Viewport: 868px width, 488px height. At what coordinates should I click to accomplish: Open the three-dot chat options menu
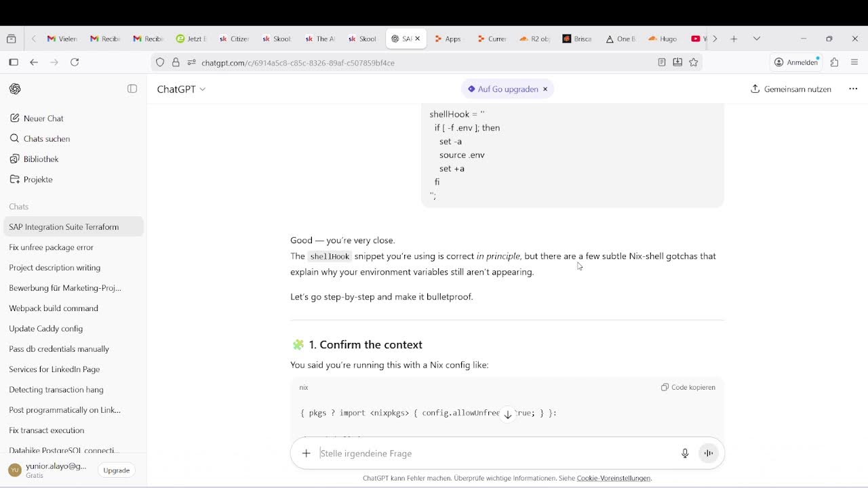click(853, 89)
